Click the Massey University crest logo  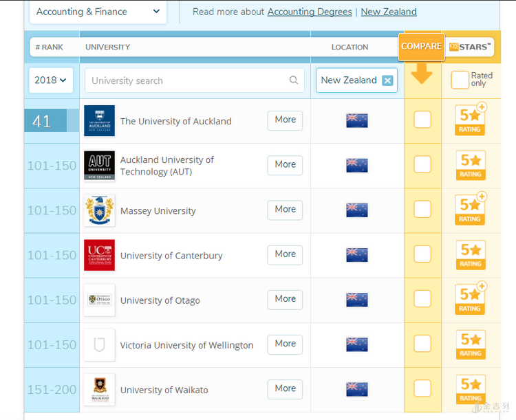click(x=99, y=210)
